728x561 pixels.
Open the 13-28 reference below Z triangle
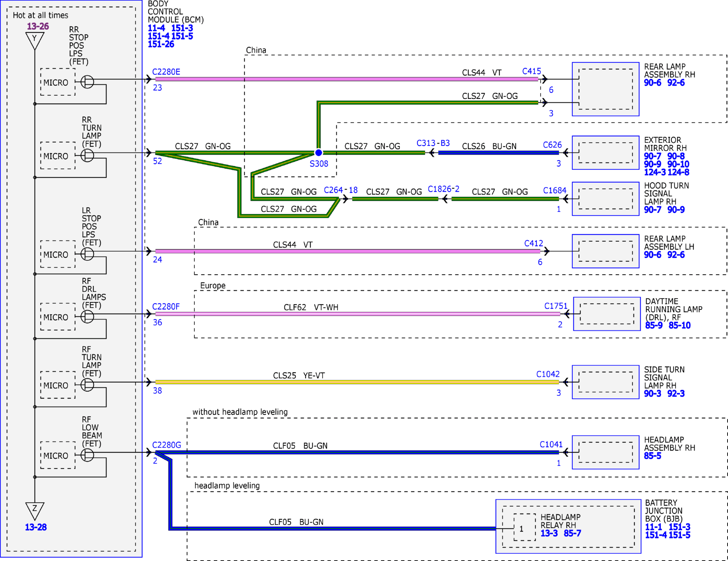[36, 527]
